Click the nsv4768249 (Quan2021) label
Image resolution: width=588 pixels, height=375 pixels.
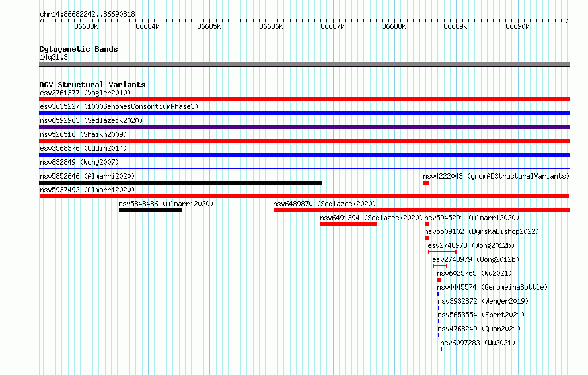[x=479, y=329]
